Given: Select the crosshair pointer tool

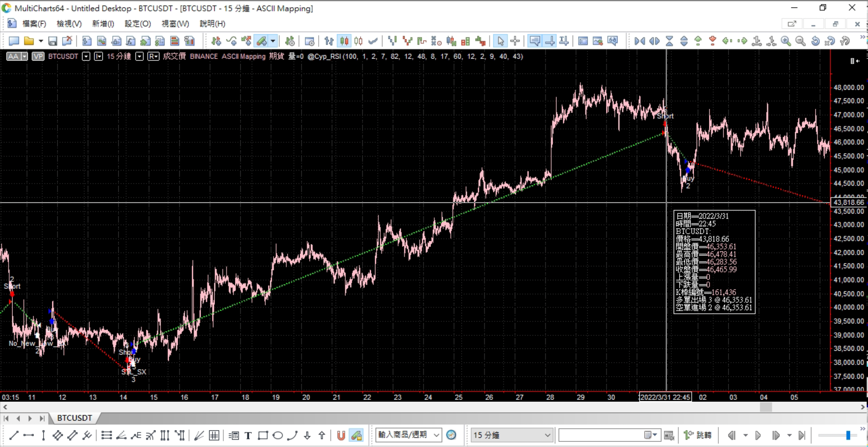Looking at the screenshot, I should click(x=515, y=41).
